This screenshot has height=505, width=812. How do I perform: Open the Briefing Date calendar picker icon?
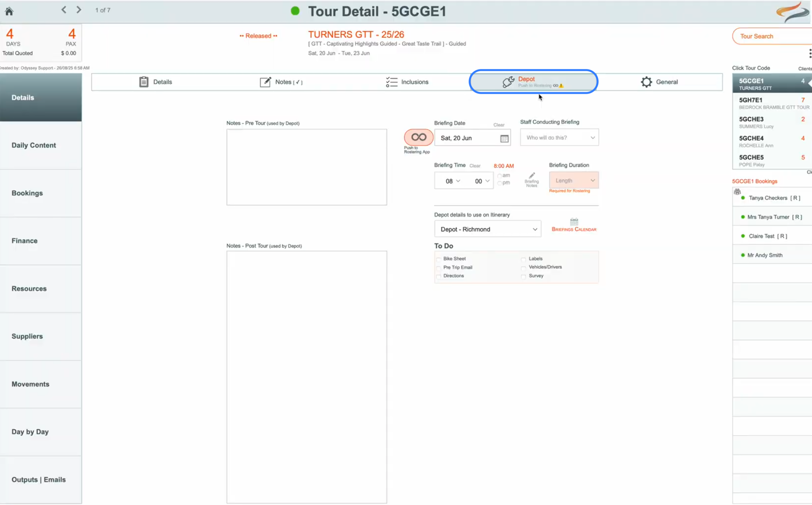pyautogui.click(x=504, y=139)
